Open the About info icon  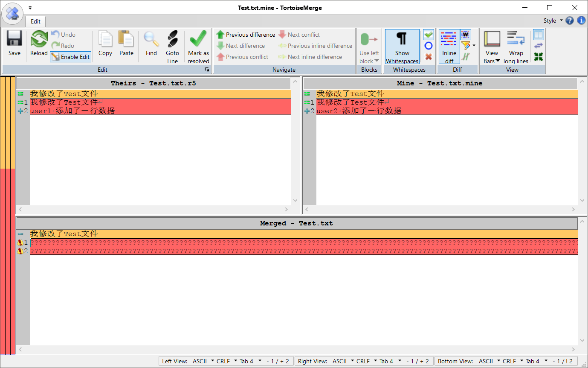point(581,20)
